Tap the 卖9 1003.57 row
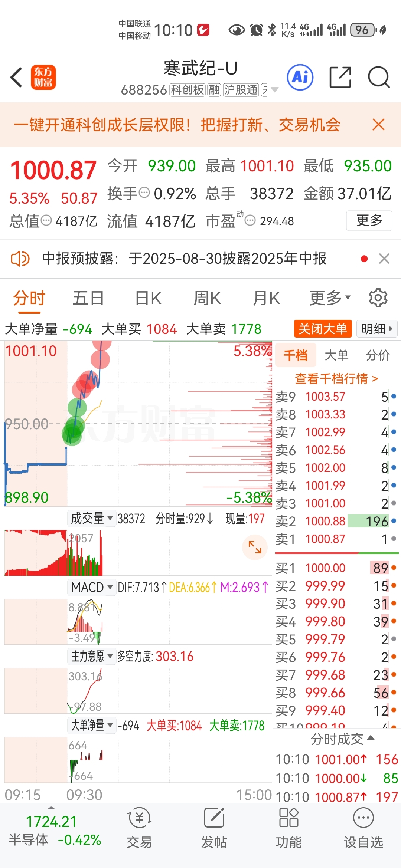The image size is (401, 868). pos(336,396)
